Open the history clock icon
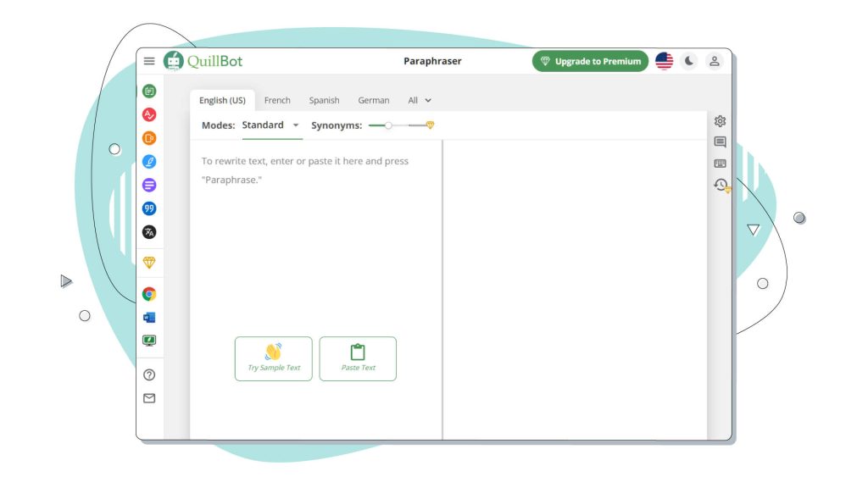The width and height of the screenshot is (868, 488). pyautogui.click(x=721, y=184)
